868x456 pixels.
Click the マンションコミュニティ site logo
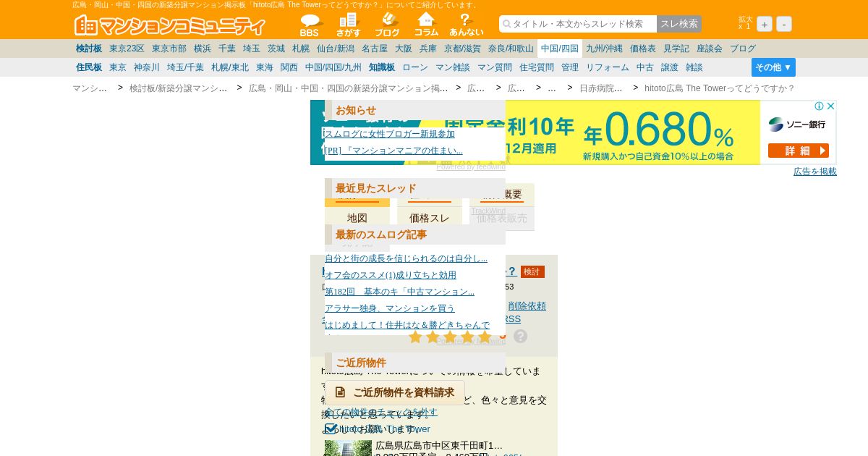(x=170, y=25)
